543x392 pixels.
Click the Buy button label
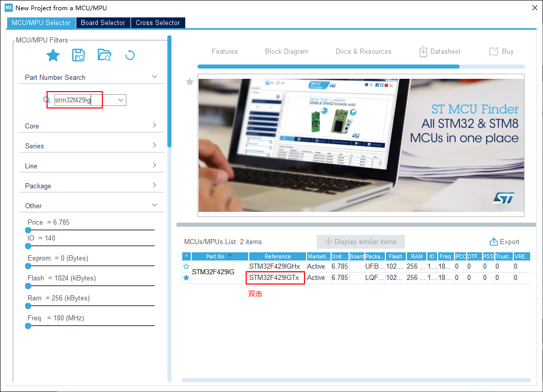pos(508,52)
